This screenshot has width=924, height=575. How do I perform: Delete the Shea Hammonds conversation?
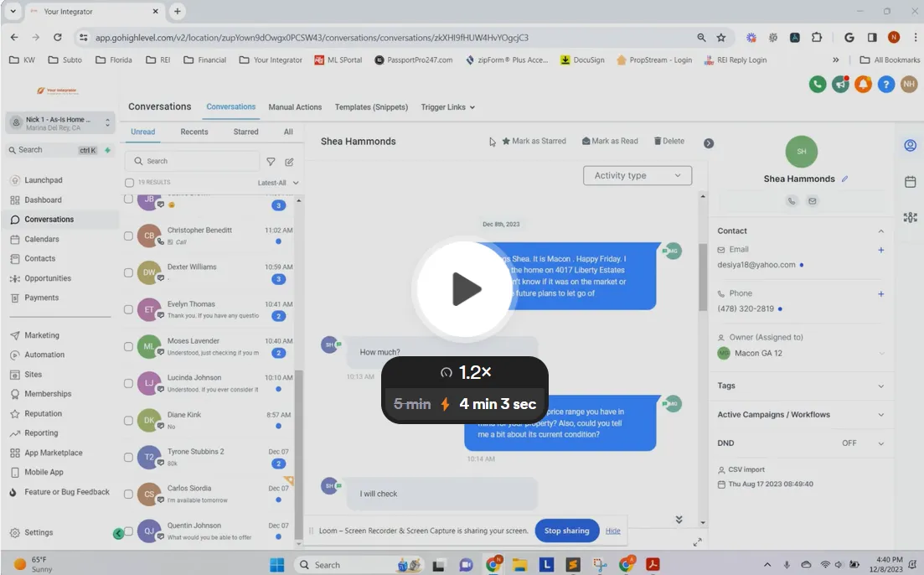[x=668, y=141]
